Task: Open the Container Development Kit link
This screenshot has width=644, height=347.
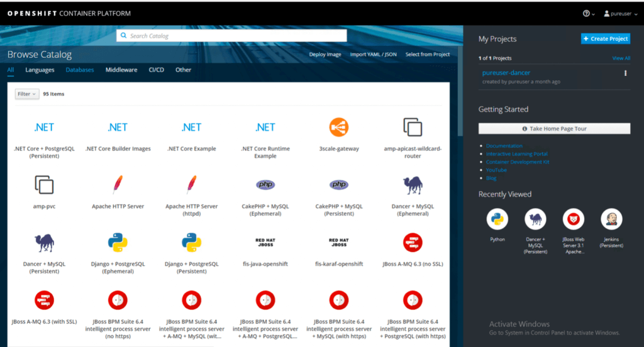Action: click(x=518, y=162)
